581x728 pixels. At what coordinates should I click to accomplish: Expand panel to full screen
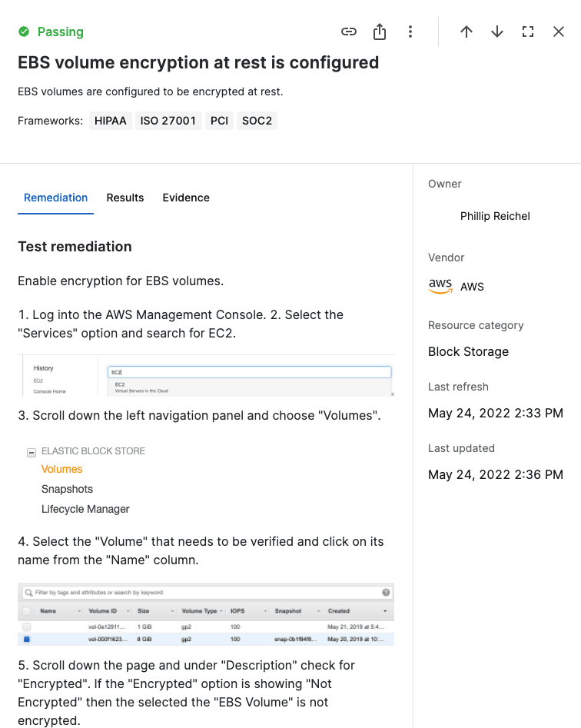click(528, 32)
